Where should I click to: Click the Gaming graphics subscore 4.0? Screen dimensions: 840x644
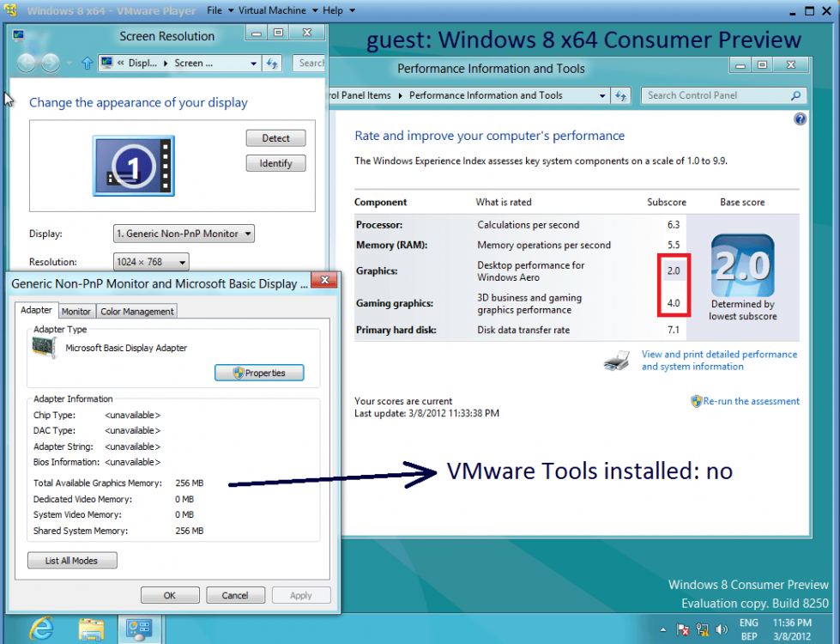click(x=674, y=303)
